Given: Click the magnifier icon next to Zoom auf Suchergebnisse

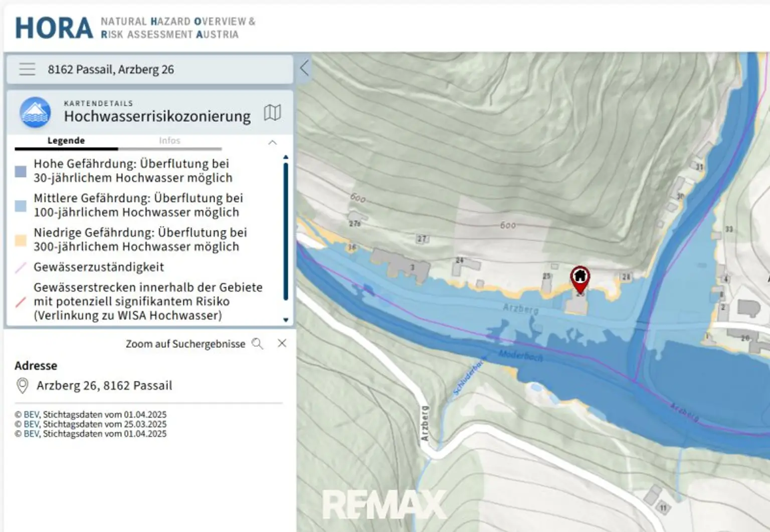Looking at the screenshot, I should click(x=258, y=344).
